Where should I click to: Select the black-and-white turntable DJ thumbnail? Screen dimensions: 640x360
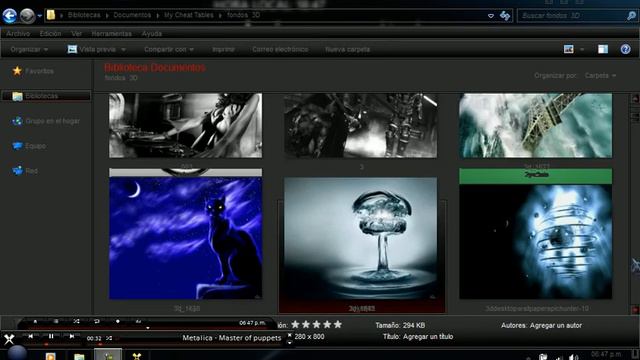tap(186, 125)
